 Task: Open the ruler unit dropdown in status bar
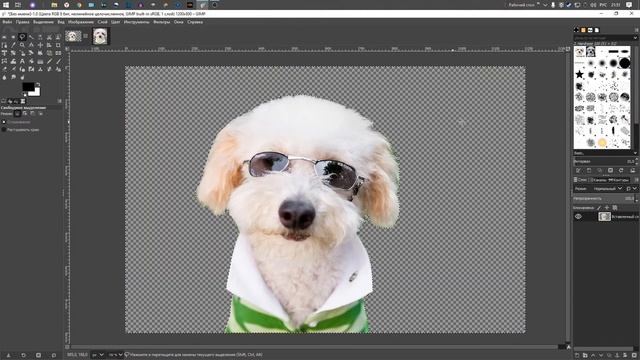[98, 355]
